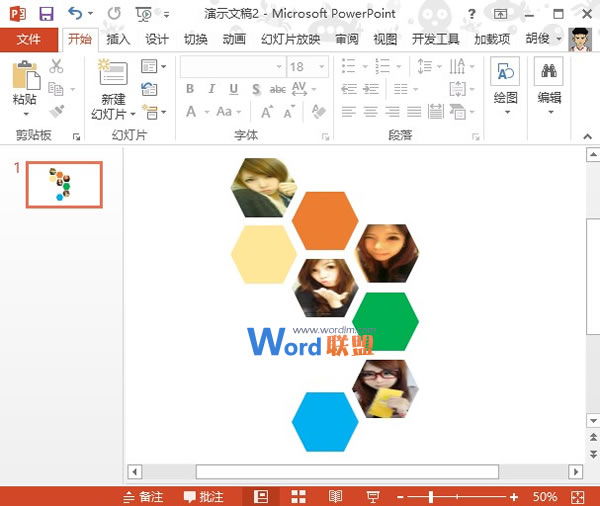The image size is (600, 506).
Task: Save the presentation with the floppy disk icon
Action: coord(46,14)
